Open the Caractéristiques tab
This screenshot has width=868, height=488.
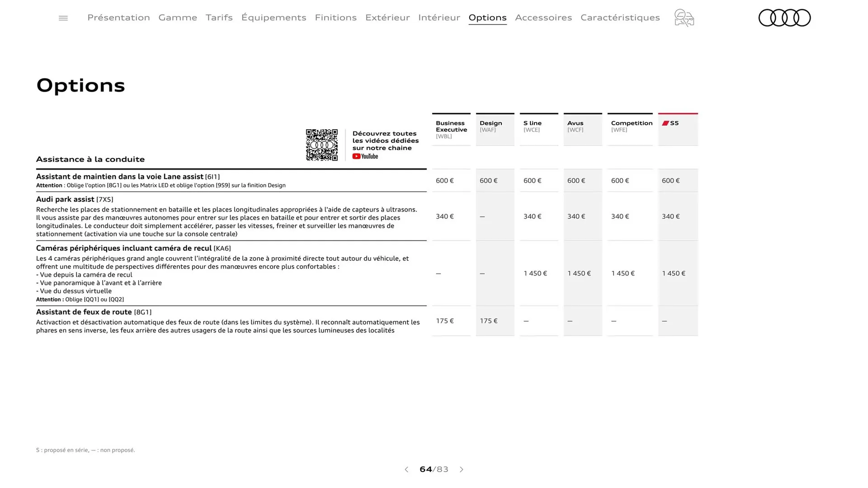pos(620,17)
